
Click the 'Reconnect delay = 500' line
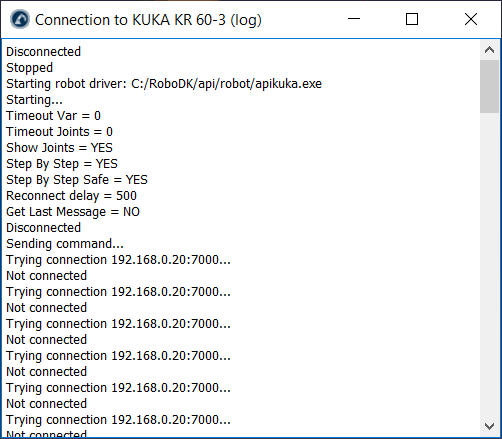[x=71, y=196]
